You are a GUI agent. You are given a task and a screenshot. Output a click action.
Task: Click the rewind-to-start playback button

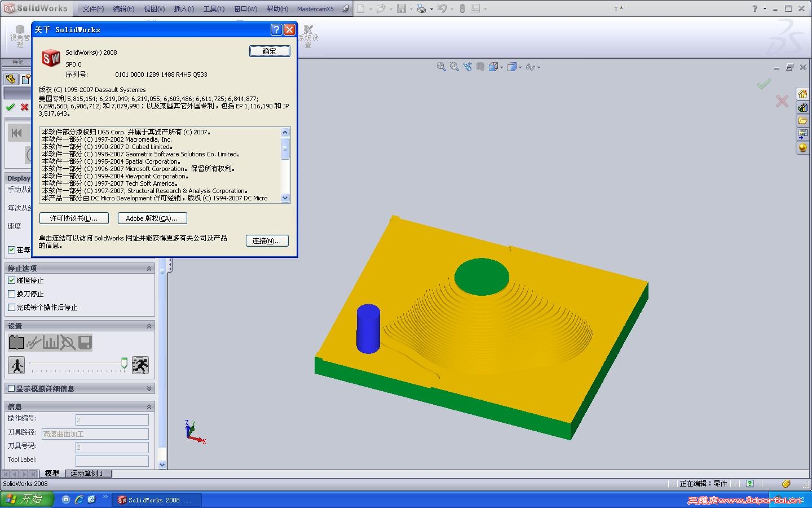point(16,133)
